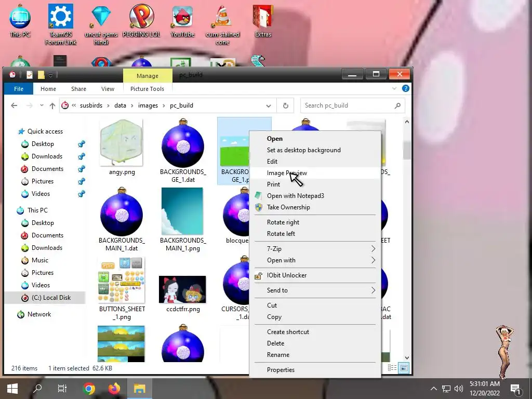Image resolution: width=532 pixels, height=399 pixels.
Task: Launch Google Chrome from the taskbar
Action: click(x=89, y=389)
